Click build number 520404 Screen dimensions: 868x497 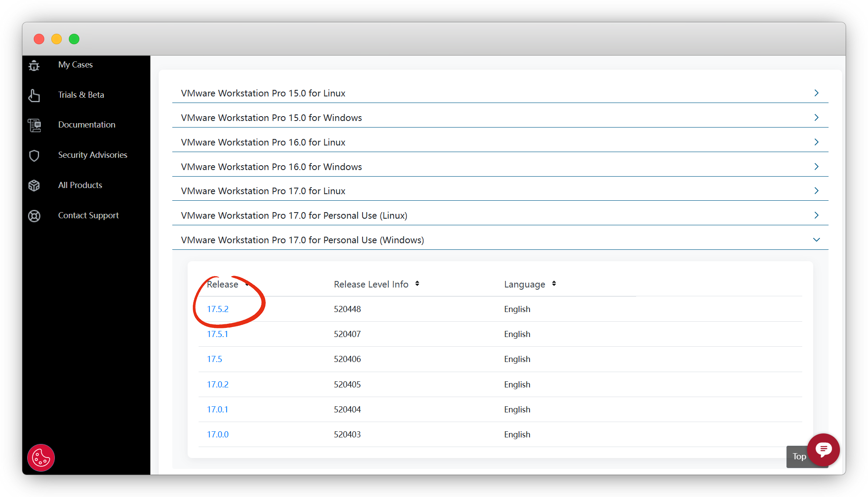click(x=347, y=409)
